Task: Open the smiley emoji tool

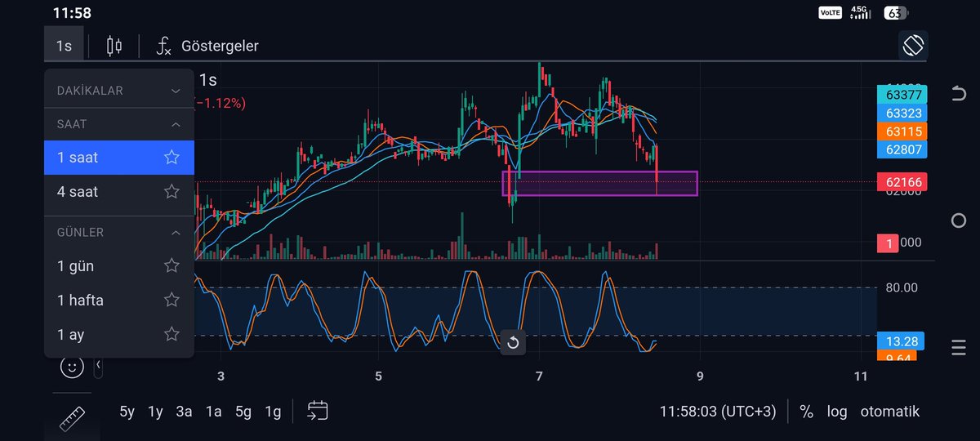Action: [x=72, y=367]
